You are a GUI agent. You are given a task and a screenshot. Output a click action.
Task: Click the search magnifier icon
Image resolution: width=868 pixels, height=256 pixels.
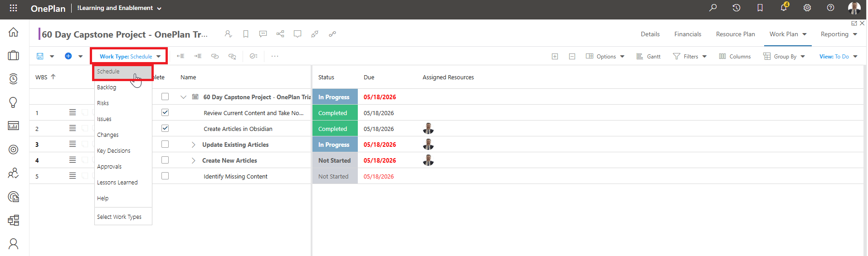pyautogui.click(x=713, y=8)
